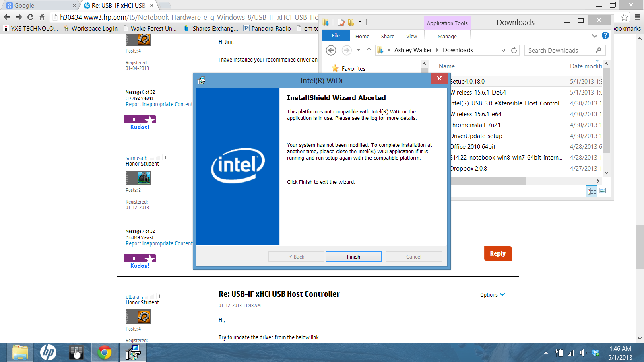
Task: Select Setup4.0.18.0 file
Action: [x=467, y=82]
